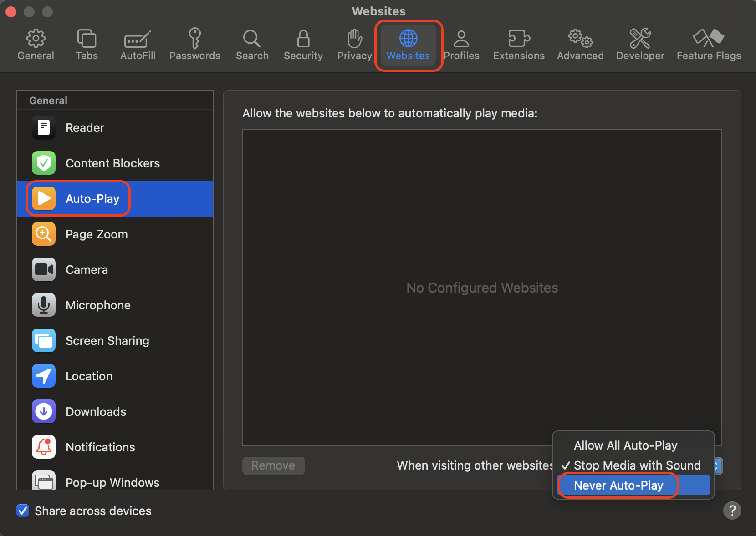Image resolution: width=756 pixels, height=536 pixels.
Task: Switch to the General tab
Action: click(x=36, y=43)
